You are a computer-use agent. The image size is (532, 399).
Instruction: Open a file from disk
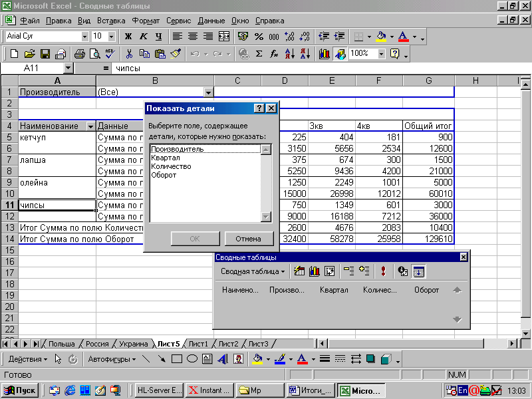[x=29, y=54]
